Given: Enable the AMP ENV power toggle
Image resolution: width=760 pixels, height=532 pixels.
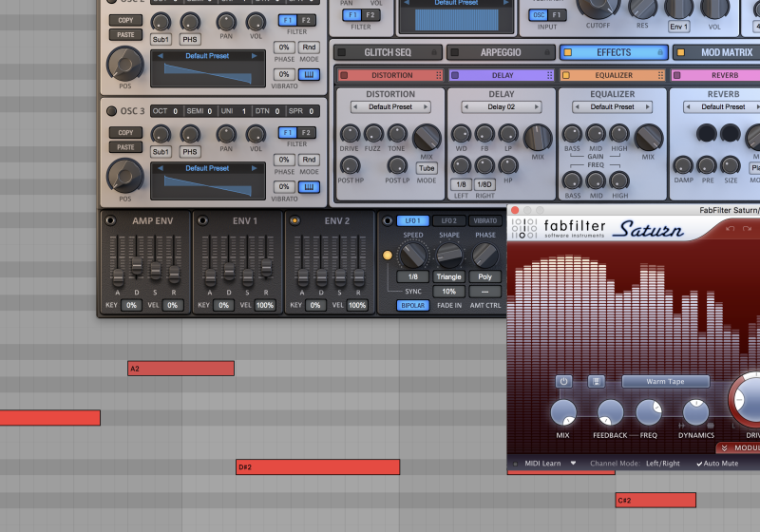Looking at the screenshot, I should click(x=110, y=221).
